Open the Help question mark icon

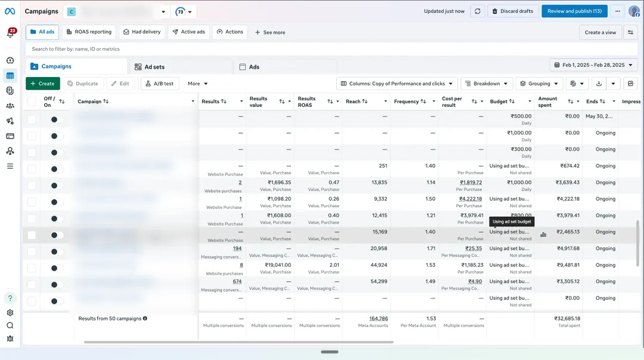coord(10,298)
